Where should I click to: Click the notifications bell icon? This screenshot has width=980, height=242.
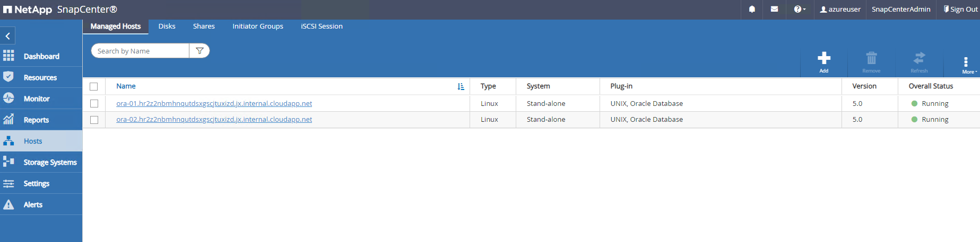(752, 10)
